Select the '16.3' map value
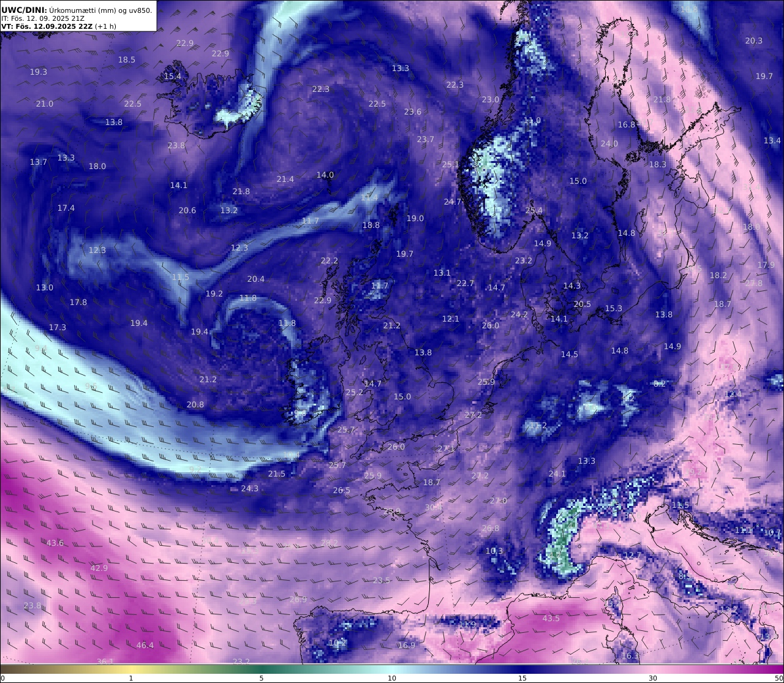This screenshot has width=784, height=683. tap(630, 656)
